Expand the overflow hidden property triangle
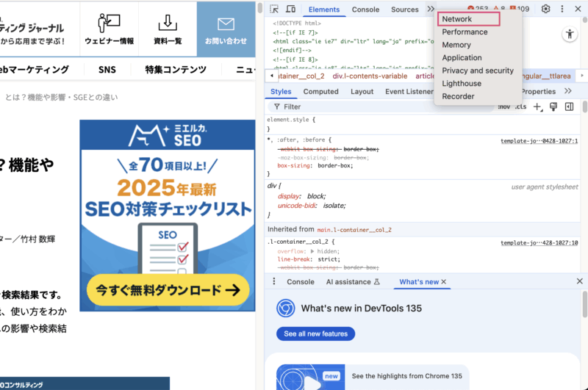The width and height of the screenshot is (588, 390). click(312, 251)
